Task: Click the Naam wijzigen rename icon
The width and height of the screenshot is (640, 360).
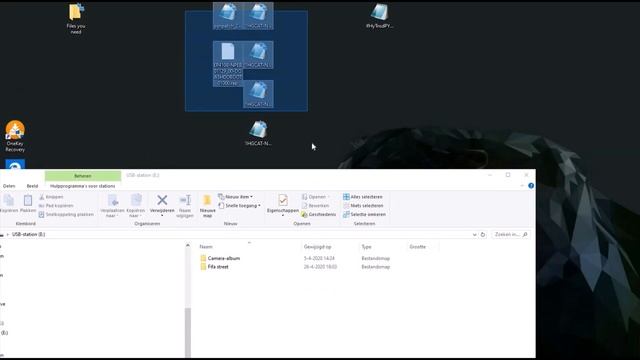Action: tap(185, 205)
